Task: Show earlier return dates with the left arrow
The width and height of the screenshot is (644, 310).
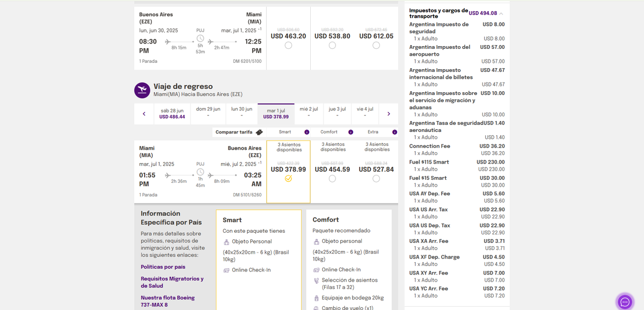Action: click(144, 114)
